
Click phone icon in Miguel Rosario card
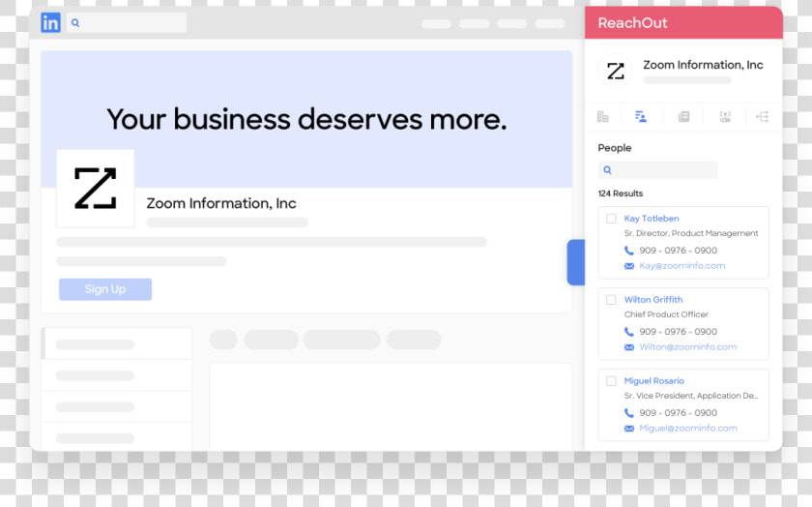628,413
